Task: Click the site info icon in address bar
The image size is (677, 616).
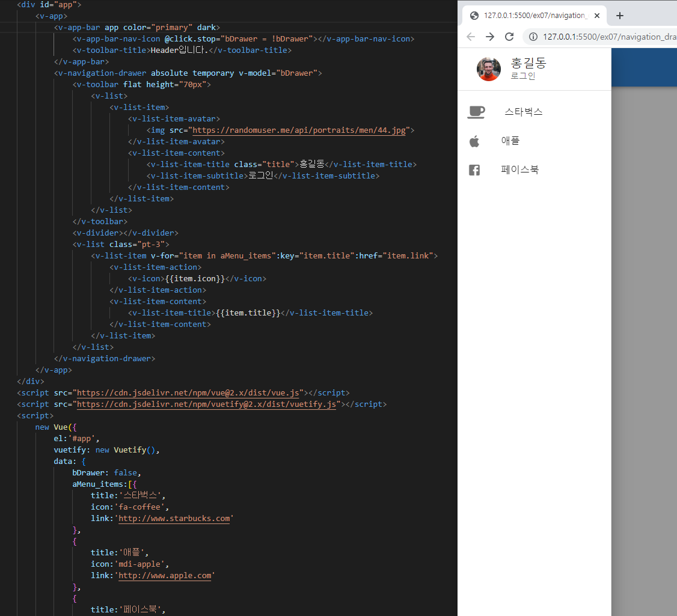Action: [x=533, y=37]
